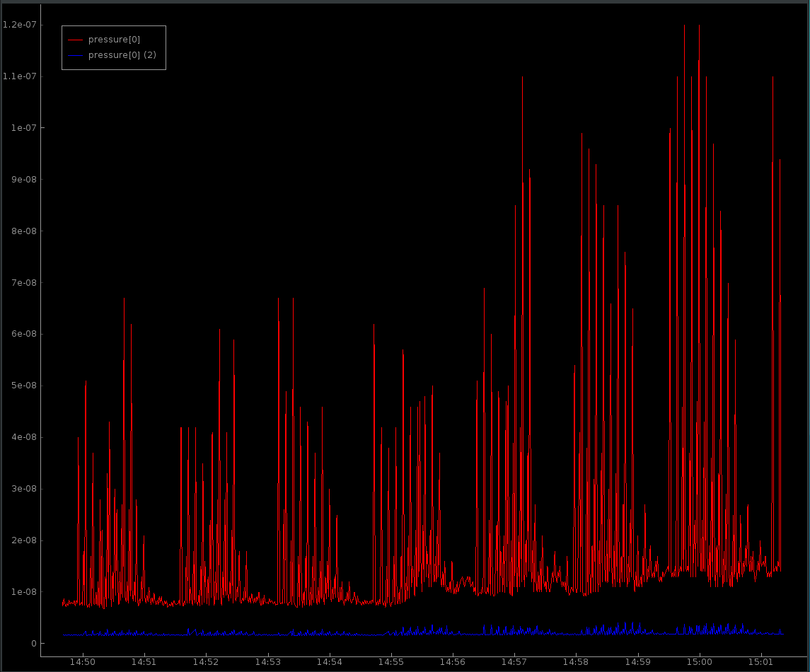Click the 1.2e-07 y-axis tick label
The image size is (810, 672).
[19, 25]
